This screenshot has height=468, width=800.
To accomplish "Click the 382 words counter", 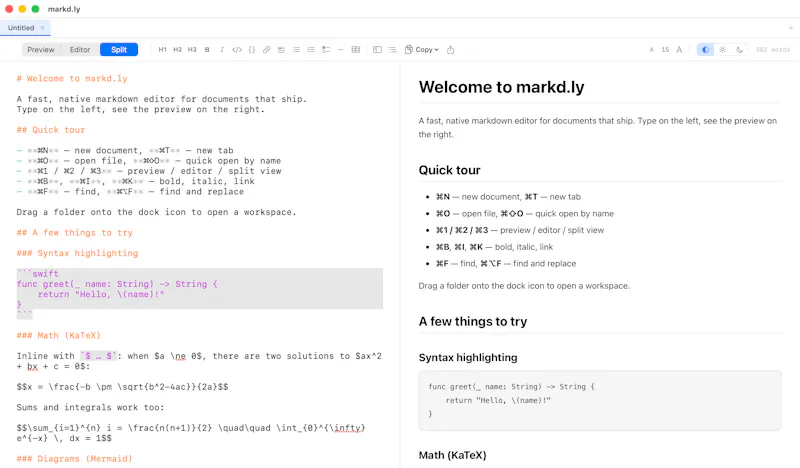I will (x=772, y=50).
